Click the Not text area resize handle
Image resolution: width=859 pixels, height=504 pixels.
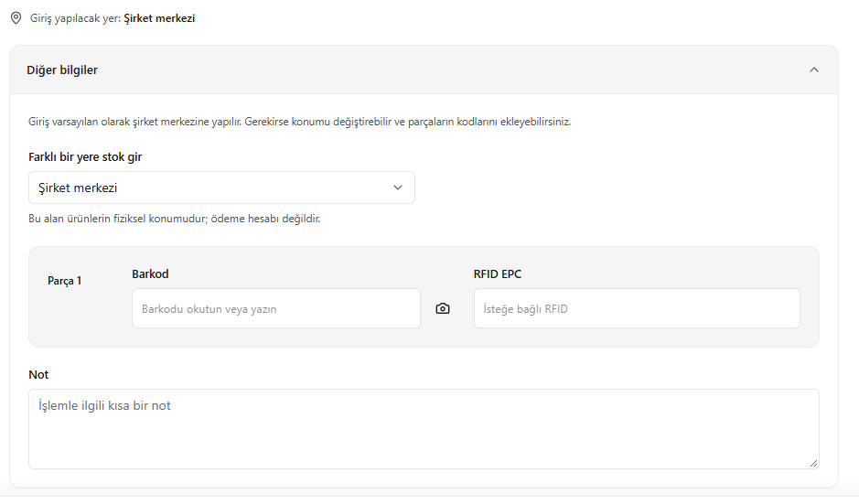point(813,464)
